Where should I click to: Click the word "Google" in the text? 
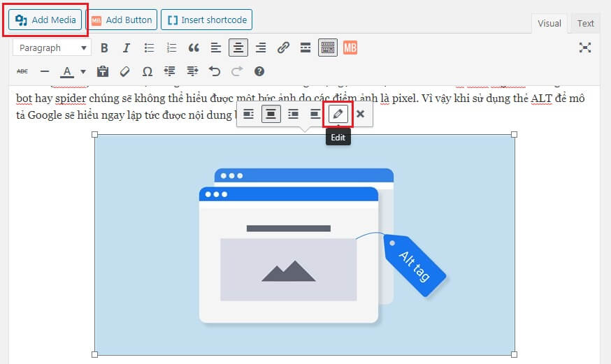tap(45, 115)
